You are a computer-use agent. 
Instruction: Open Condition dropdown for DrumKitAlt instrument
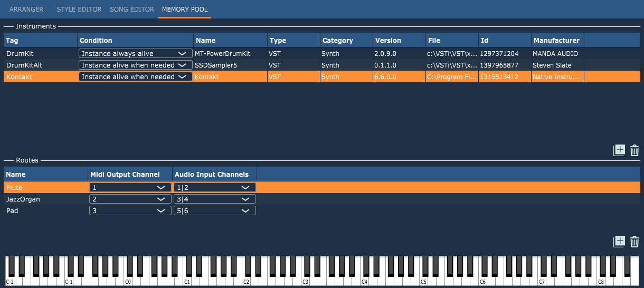pos(136,65)
